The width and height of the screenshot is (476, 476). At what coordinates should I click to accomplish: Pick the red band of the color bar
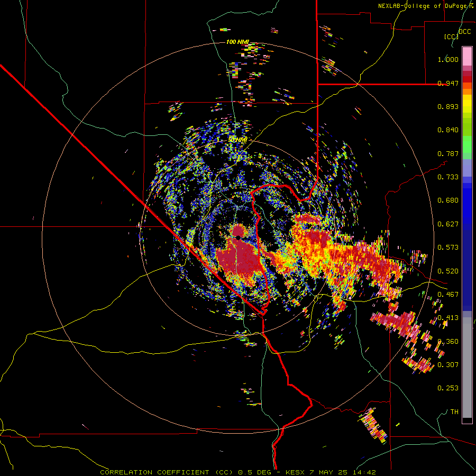coord(467,79)
